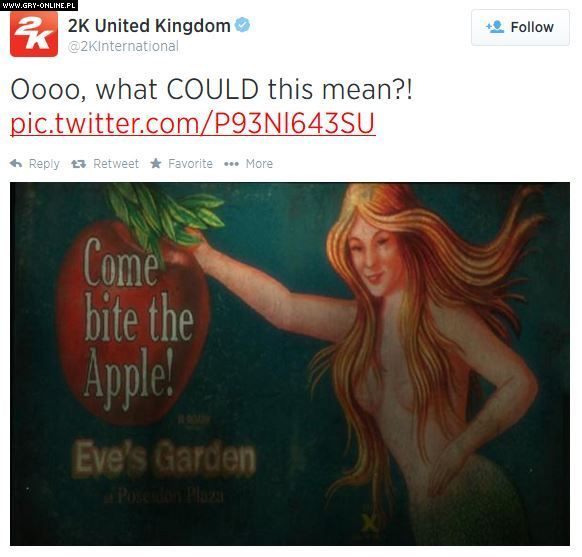Open the pic.twitter.com/P93NI643SU link
Image resolution: width=582 pixels, height=557 pixels.
(x=193, y=123)
